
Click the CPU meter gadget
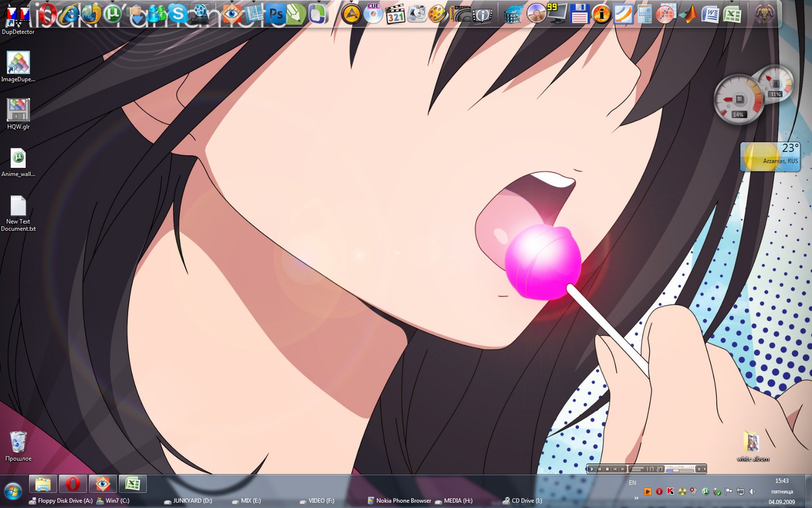739,100
